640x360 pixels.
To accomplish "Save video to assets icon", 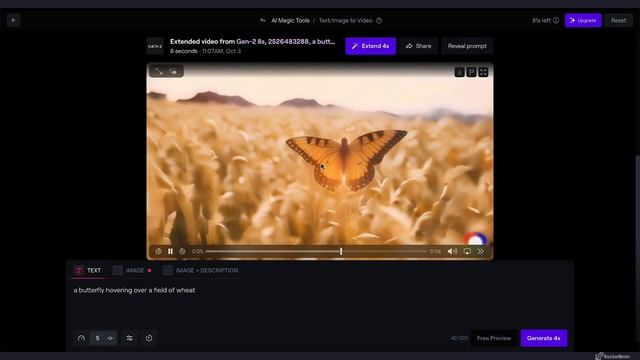I will point(471,72).
